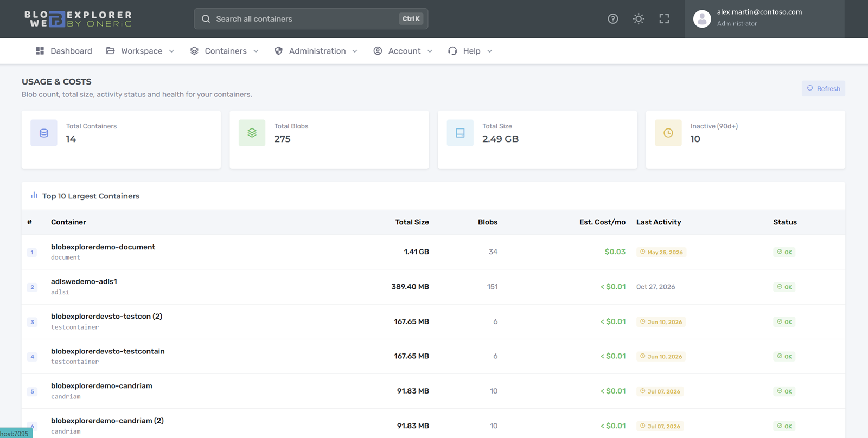Expand the Administration menu chevron
This screenshot has height=438, width=868.
point(355,51)
